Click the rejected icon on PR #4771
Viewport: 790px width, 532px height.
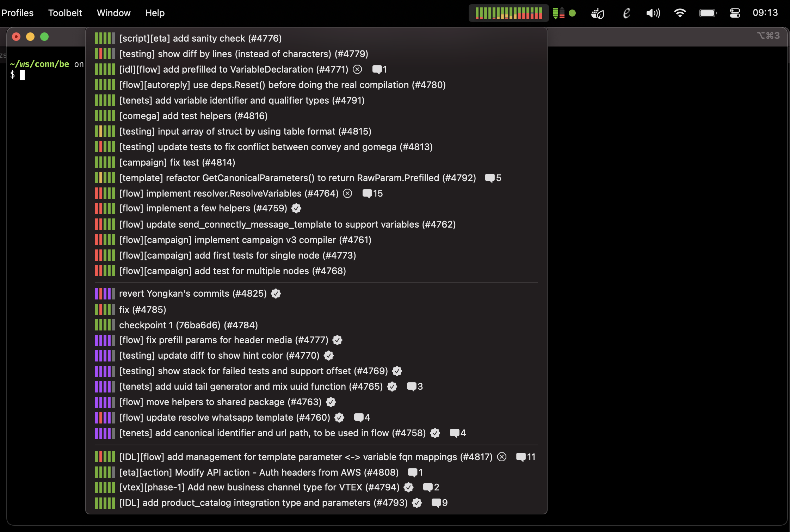coord(357,69)
